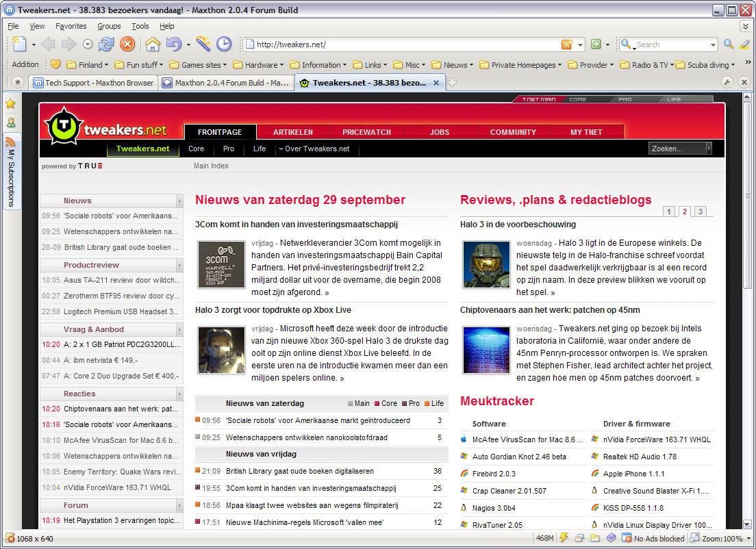Open the Groups menu
Image resolution: width=756 pixels, height=549 pixels.
109,26
